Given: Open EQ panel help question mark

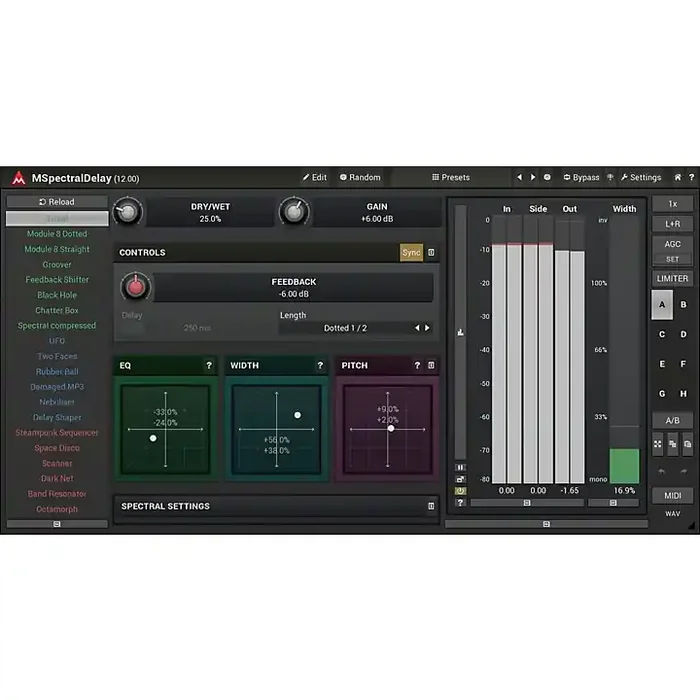Looking at the screenshot, I should 209,365.
